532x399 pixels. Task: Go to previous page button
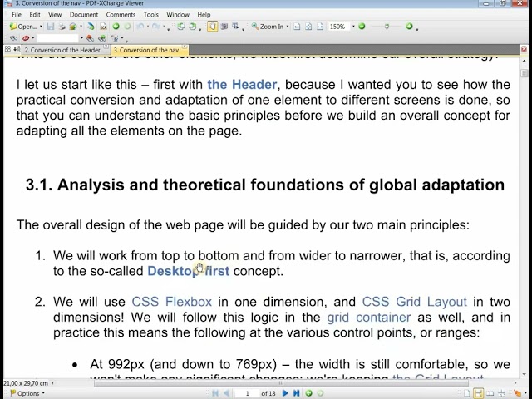(227, 393)
